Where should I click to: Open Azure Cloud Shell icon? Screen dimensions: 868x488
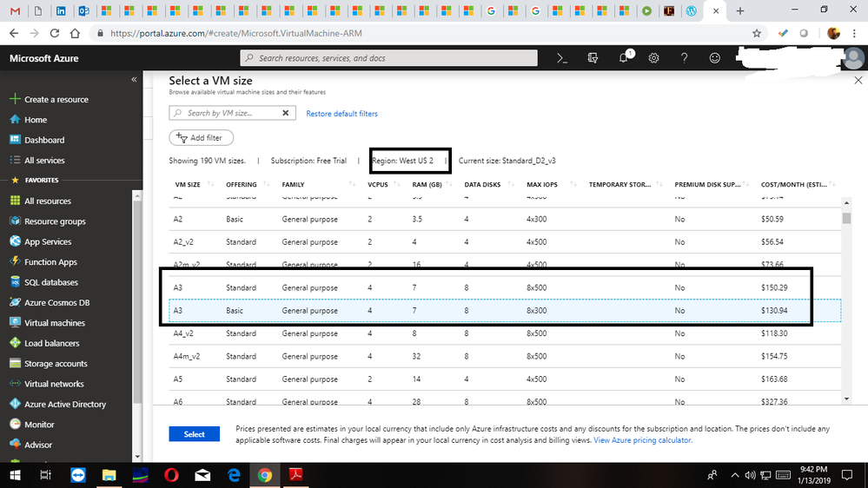(562, 58)
